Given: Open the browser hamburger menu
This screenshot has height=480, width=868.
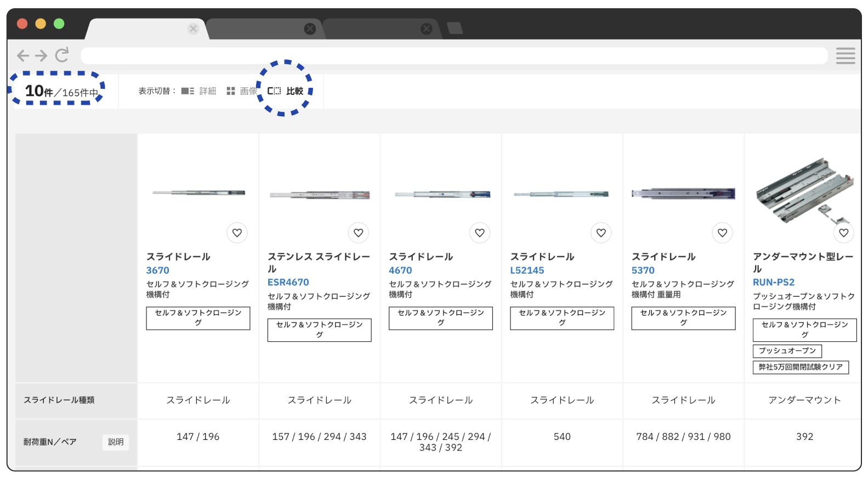Looking at the screenshot, I should point(845,55).
